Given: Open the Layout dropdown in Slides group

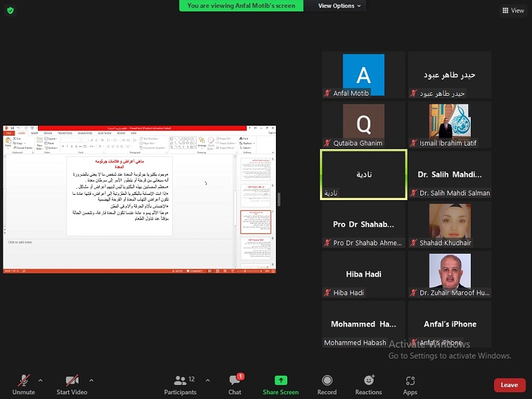Looking at the screenshot, I should pyautogui.click(x=51, y=138).
